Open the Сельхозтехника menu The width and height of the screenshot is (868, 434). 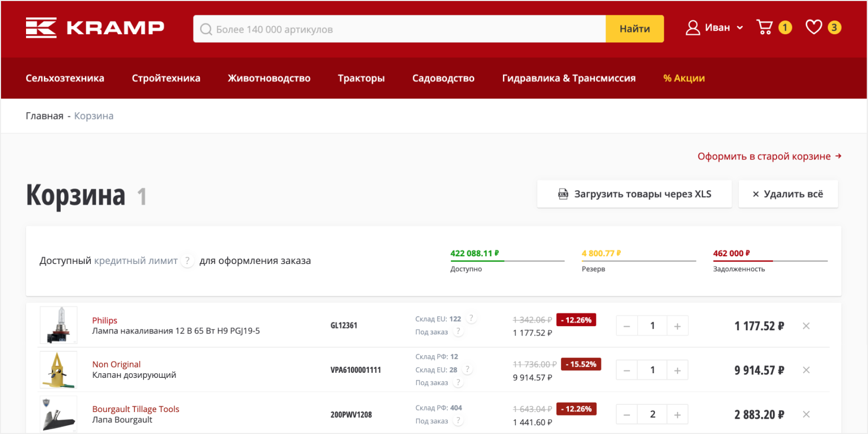pos(65,78)
